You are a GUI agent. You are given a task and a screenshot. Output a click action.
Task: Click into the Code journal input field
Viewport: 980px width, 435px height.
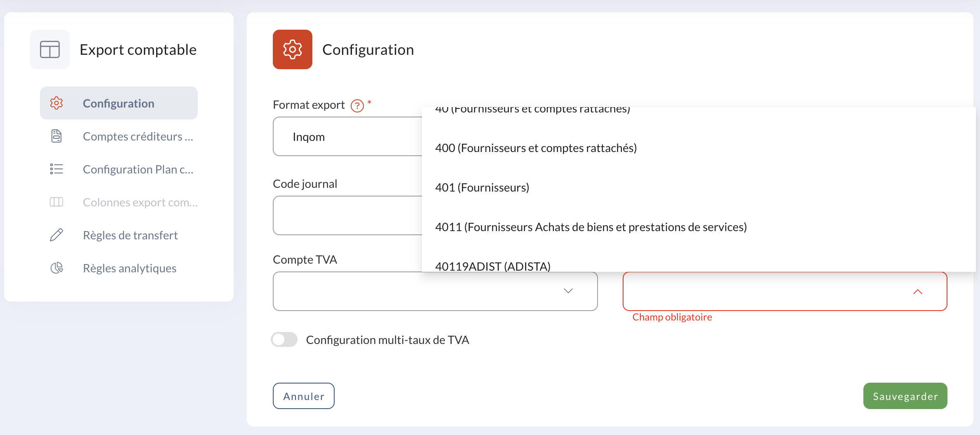point(347,215)
